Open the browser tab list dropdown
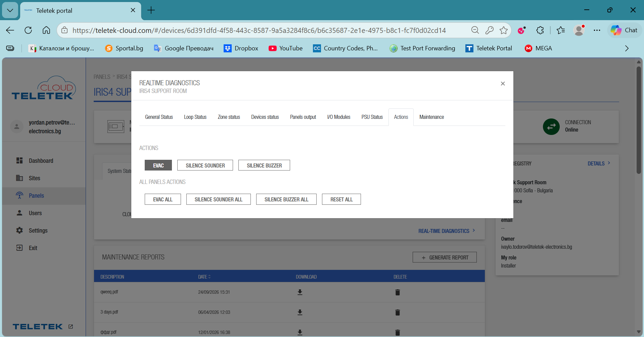This screenshot has height=337, width=644. click(10, 10)
